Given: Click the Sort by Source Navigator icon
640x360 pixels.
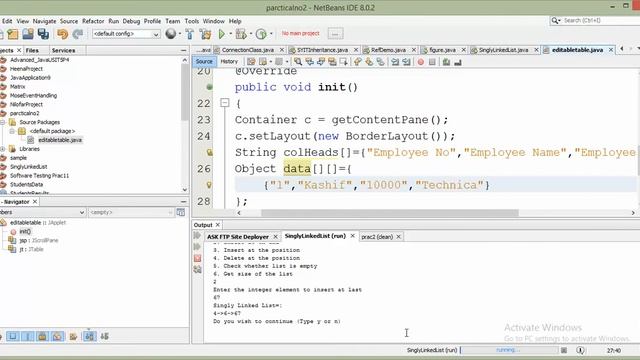Looking at the screenshot, I should click(104, 336).
